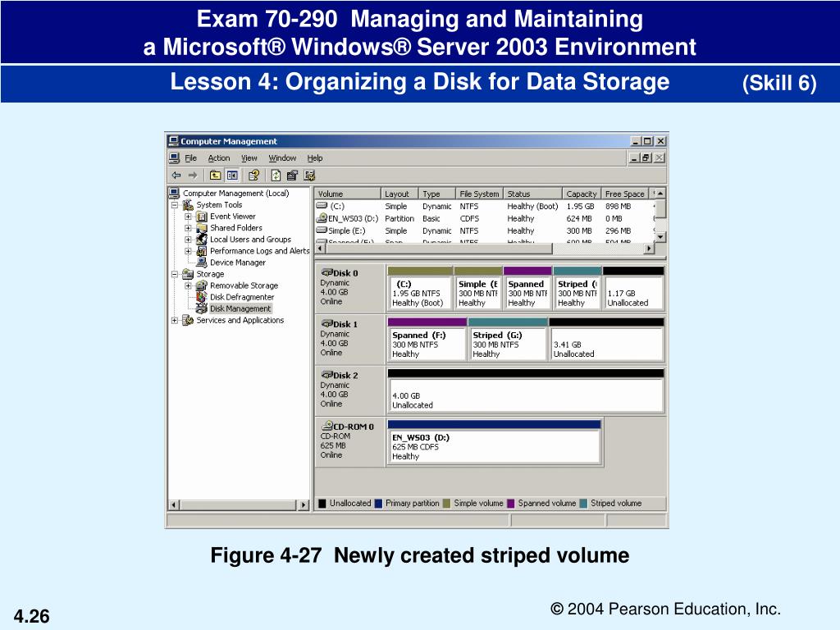Click the Disk 0 drive icon
The image size is (840, 630).
[x=326, y=272]
